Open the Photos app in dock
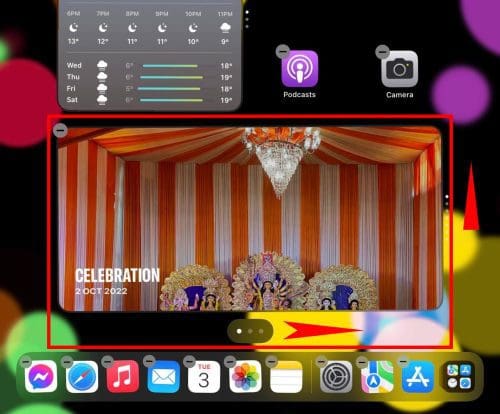This screenshot has height=414, width=500. point(245,376)
